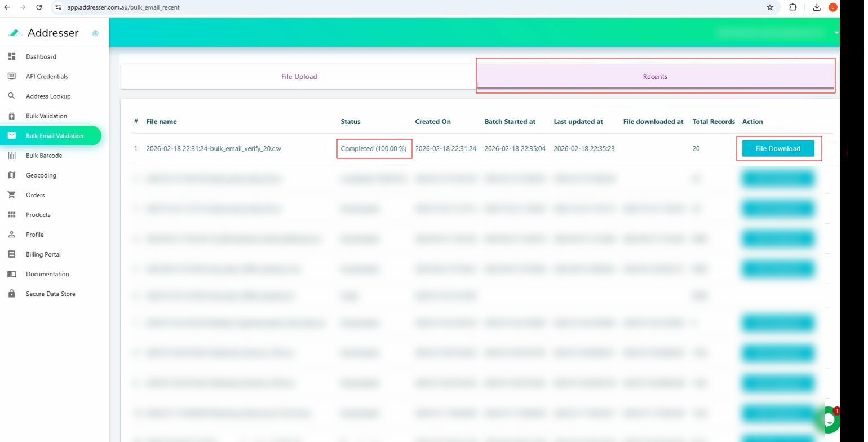Open the chat support widget icon
The height and width of the screenshot is (442, 868).
point(827,420)
